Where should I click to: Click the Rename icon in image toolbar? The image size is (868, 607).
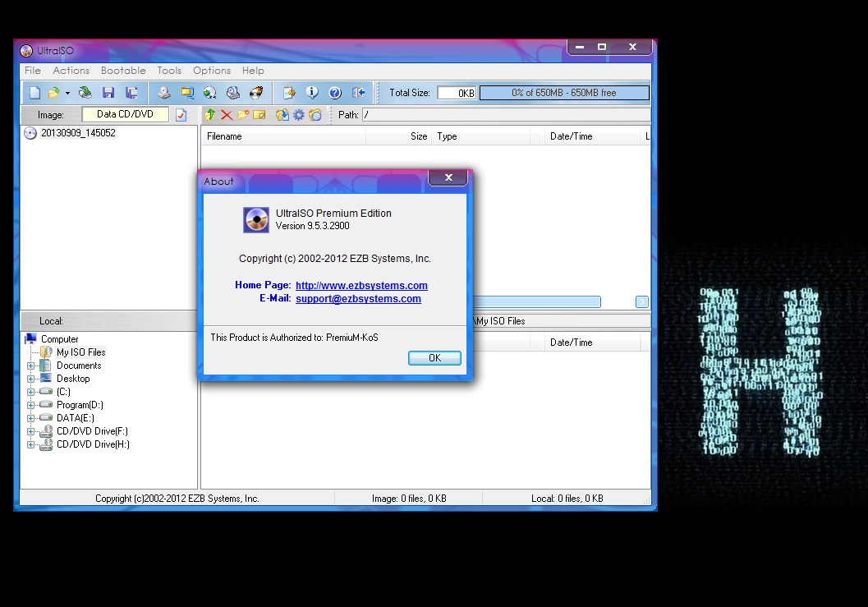(x=259, y=115)
